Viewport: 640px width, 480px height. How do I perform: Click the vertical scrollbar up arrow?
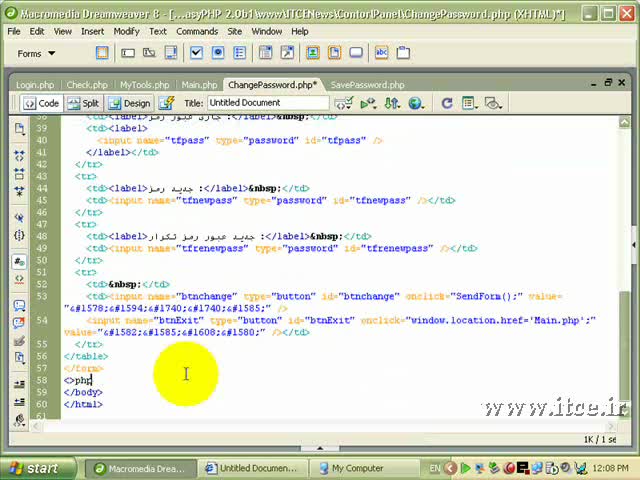tap(624, 122)
